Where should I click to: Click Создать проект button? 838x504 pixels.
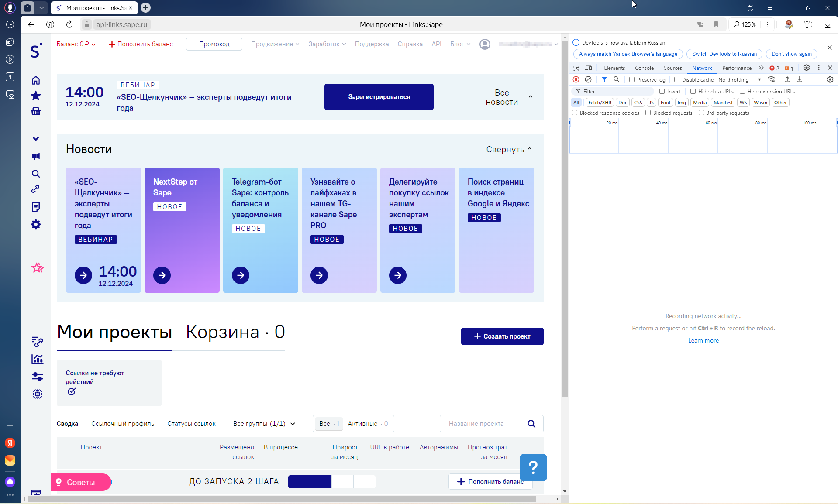502,336
